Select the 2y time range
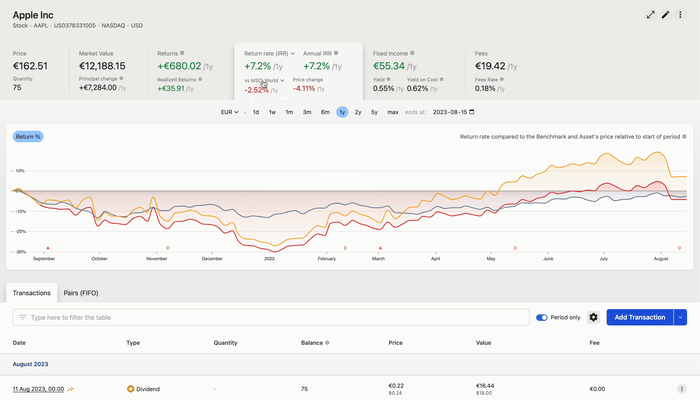 tap(358, 112)
